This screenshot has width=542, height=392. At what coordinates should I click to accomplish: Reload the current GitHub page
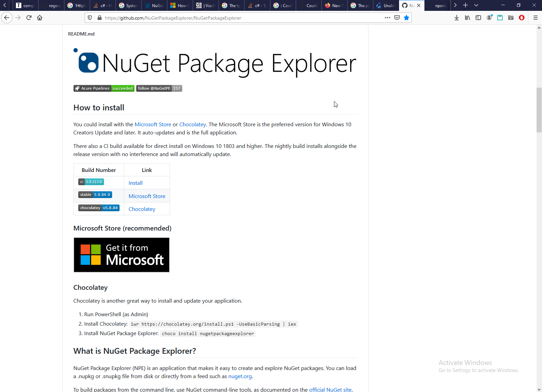click(x=29, y=18)
